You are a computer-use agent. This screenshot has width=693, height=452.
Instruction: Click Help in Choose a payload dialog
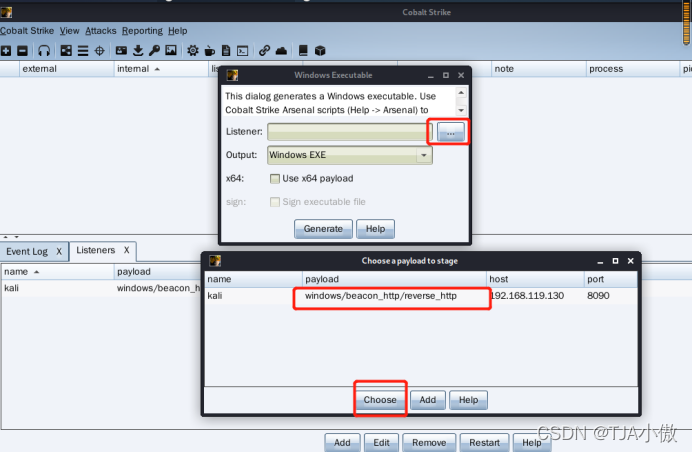(x=468, y=400)
